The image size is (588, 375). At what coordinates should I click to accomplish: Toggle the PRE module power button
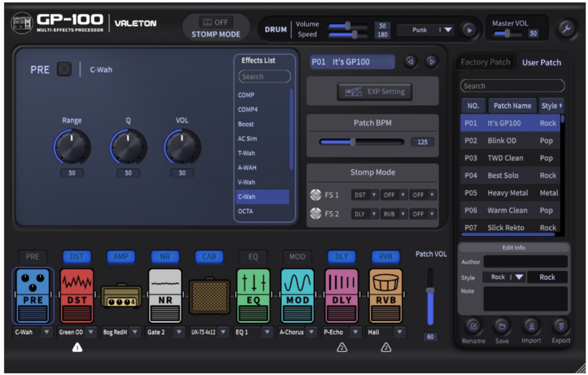click(64, 69)
